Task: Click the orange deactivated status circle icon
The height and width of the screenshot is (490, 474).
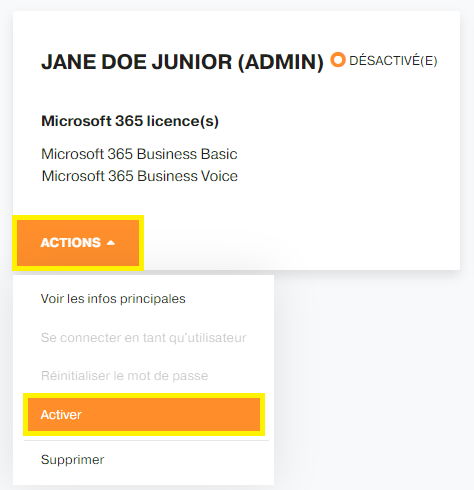Action: click(338, 60)
